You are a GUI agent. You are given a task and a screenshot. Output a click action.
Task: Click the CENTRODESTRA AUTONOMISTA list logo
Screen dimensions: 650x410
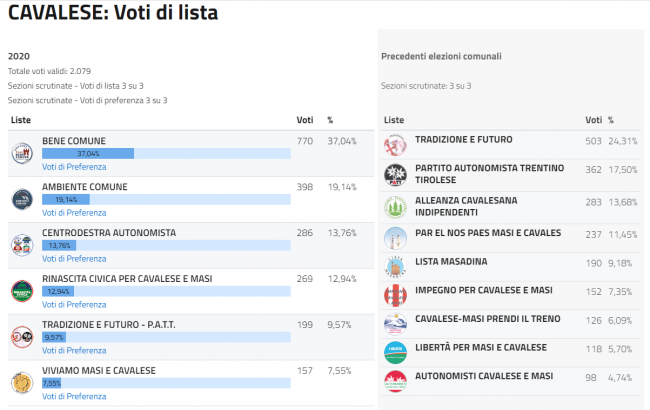click(x=22, y=245)
